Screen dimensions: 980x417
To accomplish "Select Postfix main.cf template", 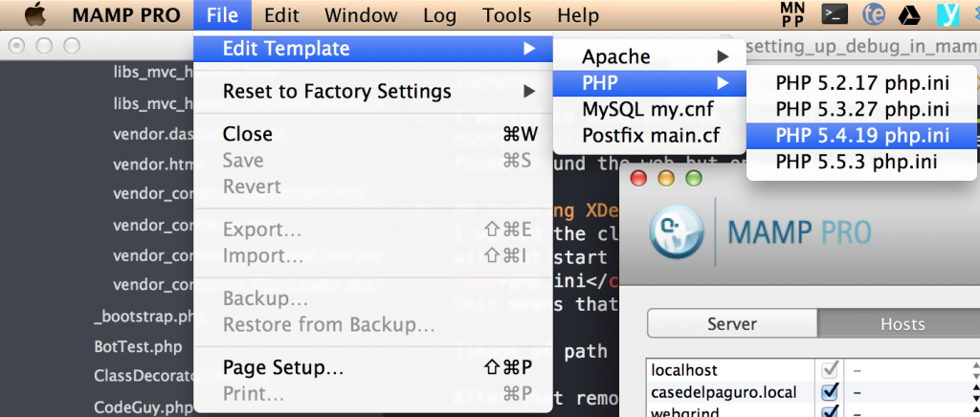I will (x=650, y=135).
